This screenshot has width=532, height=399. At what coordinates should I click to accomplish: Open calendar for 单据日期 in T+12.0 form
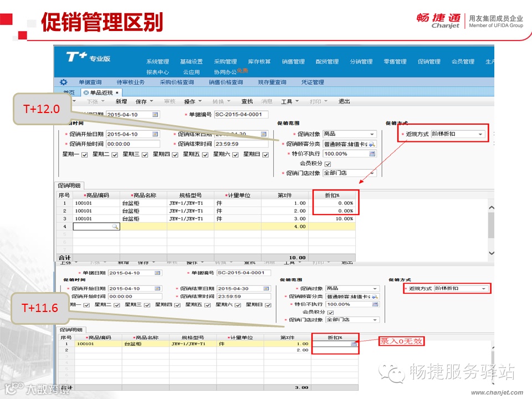coord(155,115)
